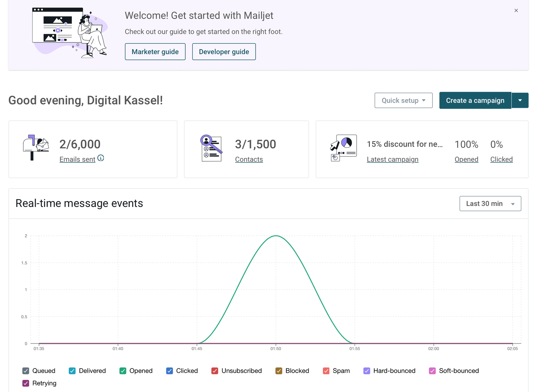Viewport: 541px width, 392px height.
Task: Open the Clicked stats link under 0%
Action: point(501,159)
